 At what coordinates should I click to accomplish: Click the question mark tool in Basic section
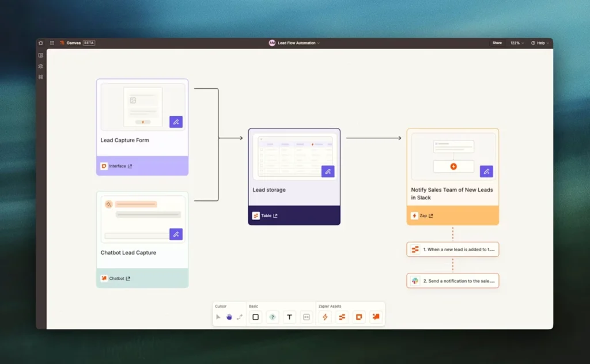point(273,317)
